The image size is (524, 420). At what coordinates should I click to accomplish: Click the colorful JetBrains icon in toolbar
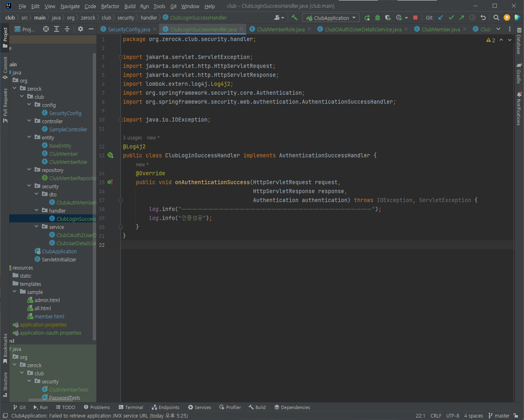coord(517,17)
